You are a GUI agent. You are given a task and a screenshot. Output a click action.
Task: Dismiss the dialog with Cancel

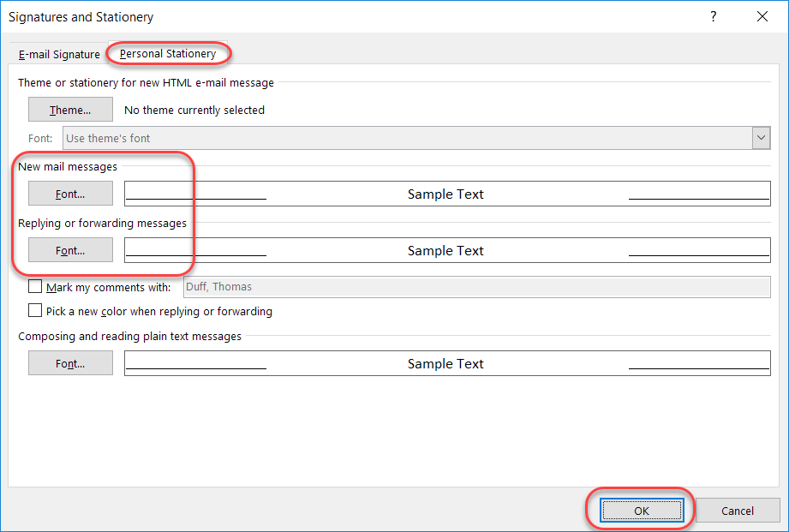(738, 510)
